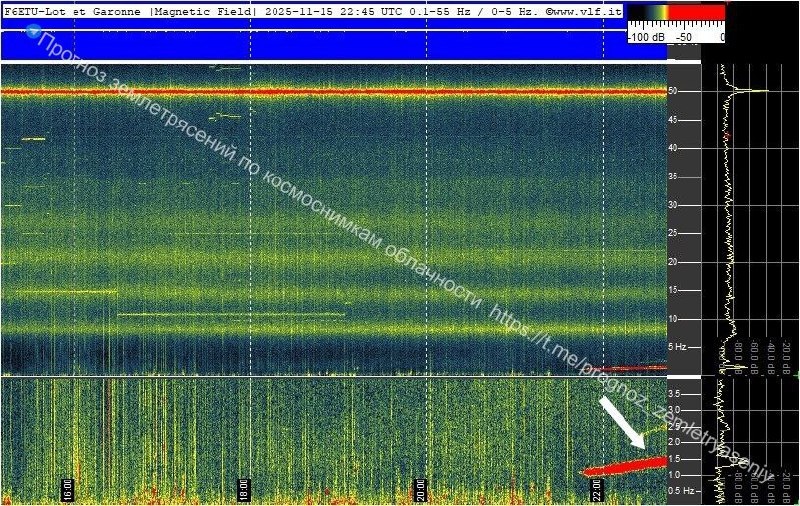The height and width of the screenshot is (506, 800).
Task: Click the F6ETU-Lot et Garonne title text
Action: (72, 11)
